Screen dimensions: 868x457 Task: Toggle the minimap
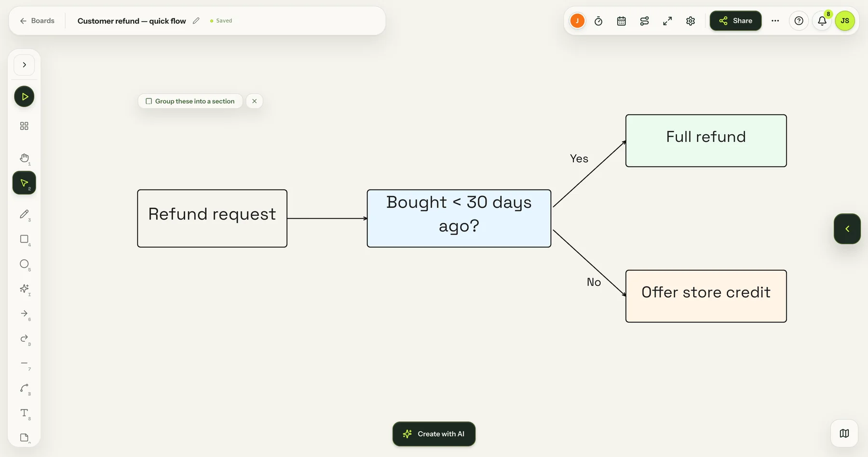point(844,433)
